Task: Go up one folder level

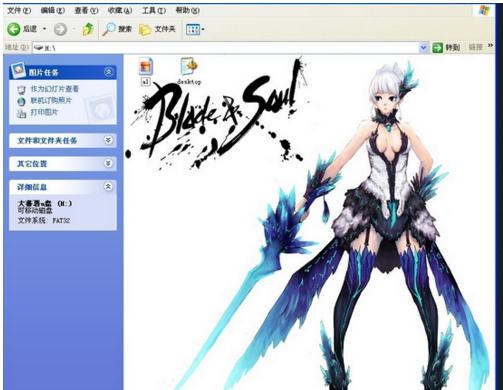Action: click(88, 29)
